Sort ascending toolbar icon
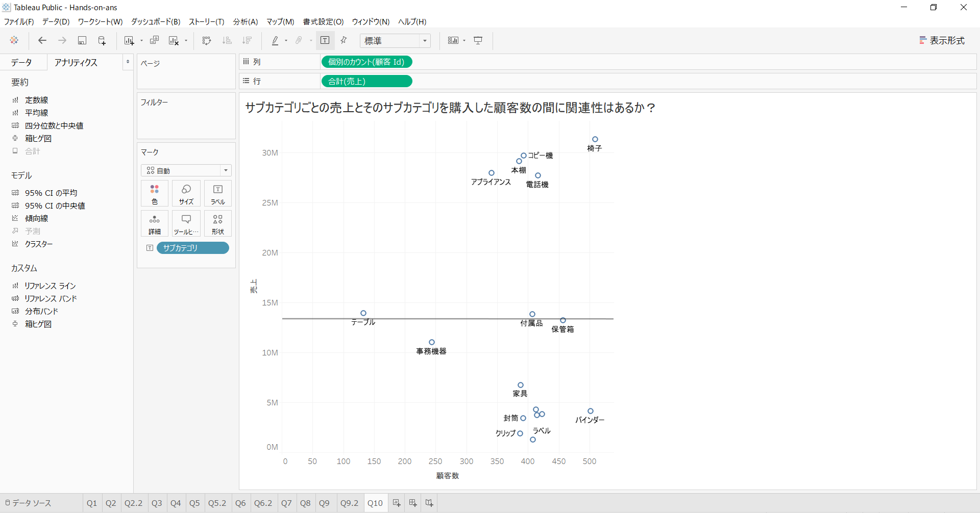The image size is (980, 513). [x=227, y=40]
